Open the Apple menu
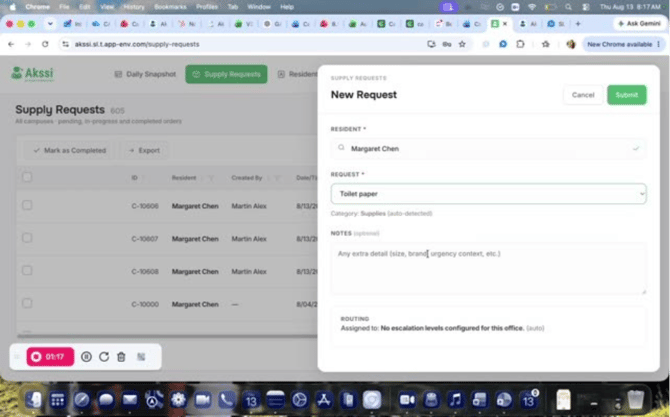670x417 pixels. point(12,7)
